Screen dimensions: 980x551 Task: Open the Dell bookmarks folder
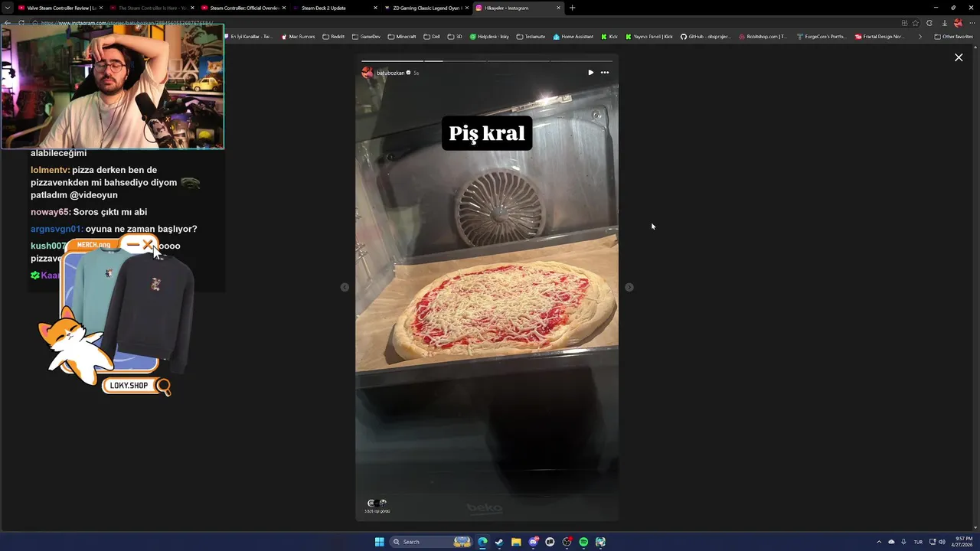(432, 37)
